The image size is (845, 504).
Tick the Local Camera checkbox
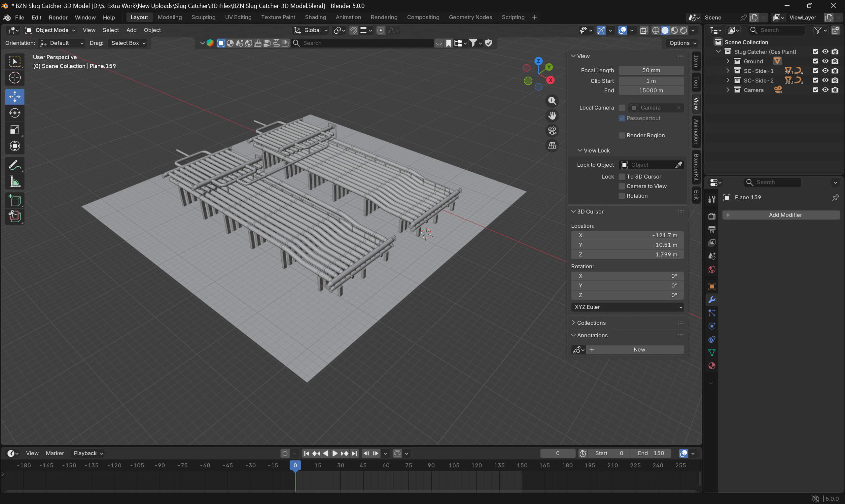[x=622, y=108]
